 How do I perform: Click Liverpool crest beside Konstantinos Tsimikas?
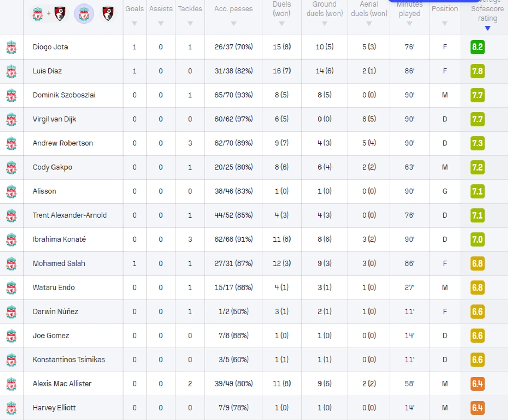pos(11,359)
